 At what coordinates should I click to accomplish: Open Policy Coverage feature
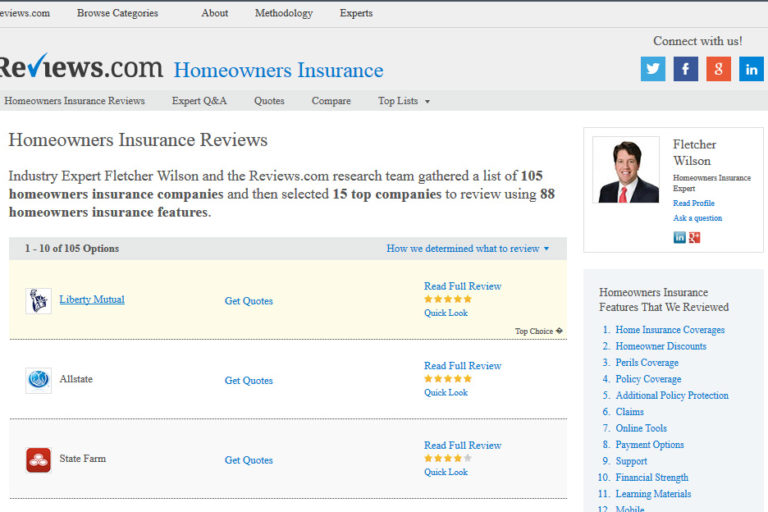[x=648, y=379]
